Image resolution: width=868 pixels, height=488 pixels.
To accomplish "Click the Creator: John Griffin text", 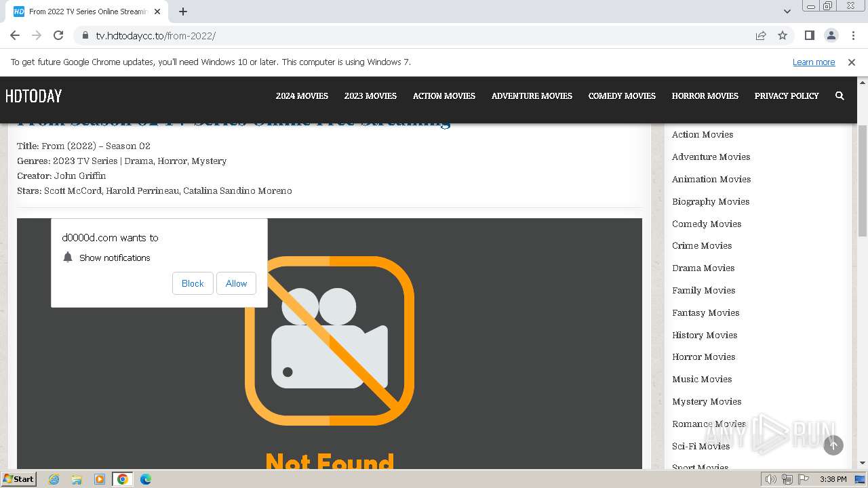I will 62,176.
